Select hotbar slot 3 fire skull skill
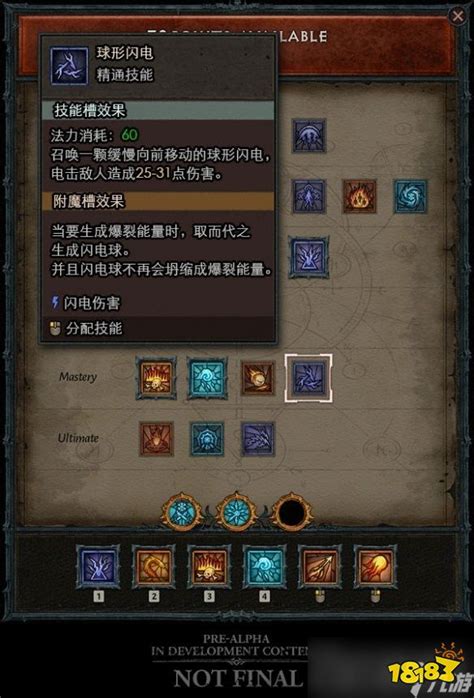 [x=209, y=567]
